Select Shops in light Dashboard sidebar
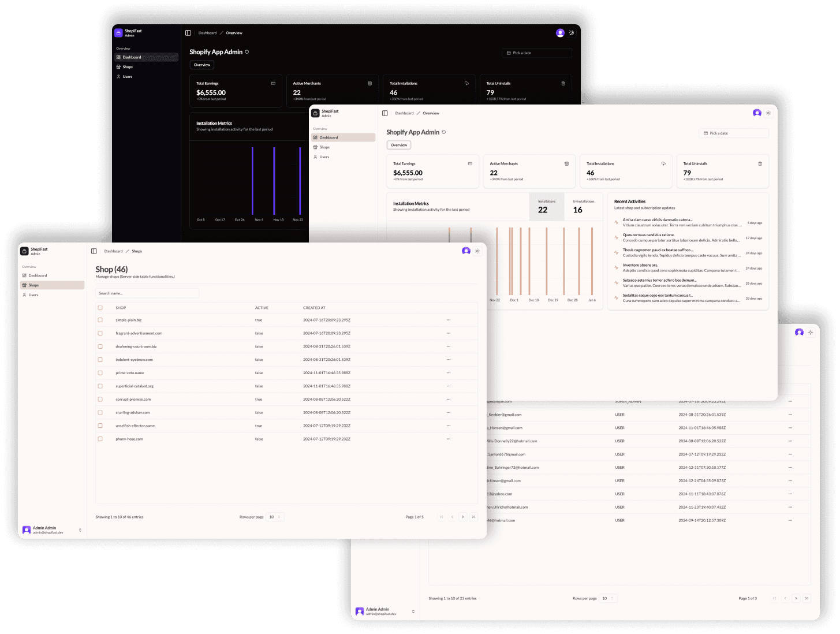The height and width of the screenshot is (634, 840). [x=343, y=147]
